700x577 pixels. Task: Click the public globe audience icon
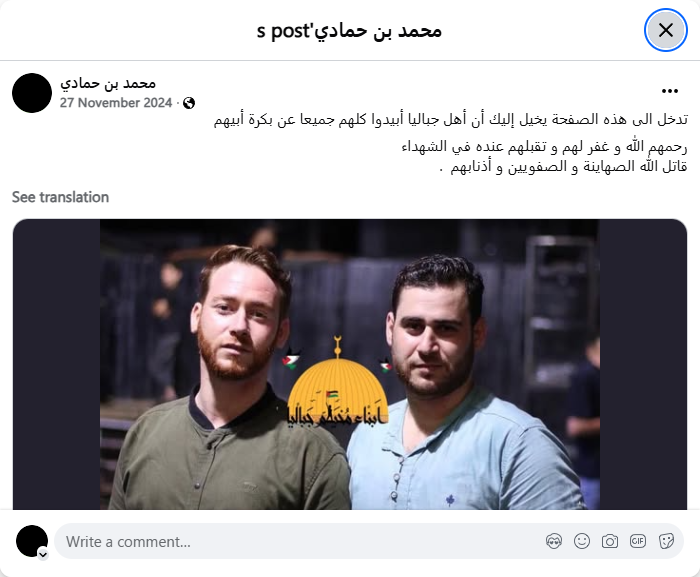[x=189, y=103]
